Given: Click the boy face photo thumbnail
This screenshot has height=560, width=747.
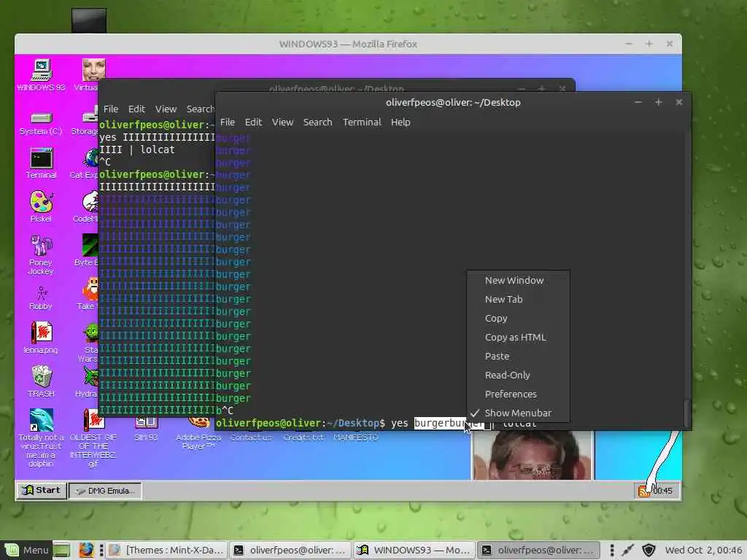Looking at the screenshot, I should pyautogui.click(x=532, y=455).
